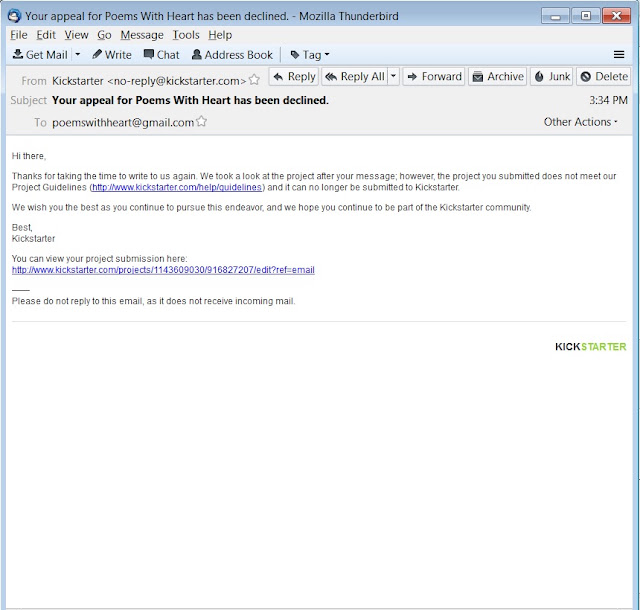Open the project submission edit link
The height and width of the screenshot is (610, 640).
click(163, 270)
